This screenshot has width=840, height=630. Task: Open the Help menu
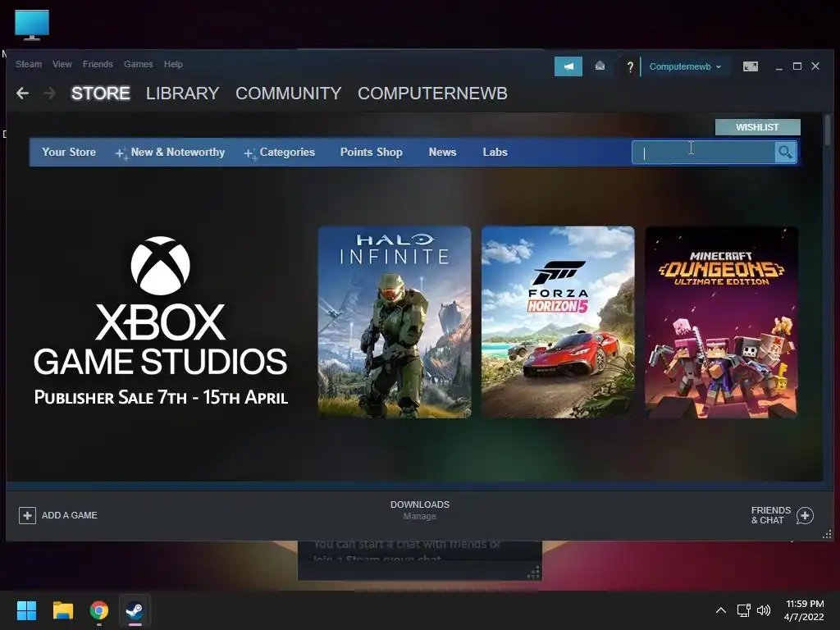pos(173,64)
